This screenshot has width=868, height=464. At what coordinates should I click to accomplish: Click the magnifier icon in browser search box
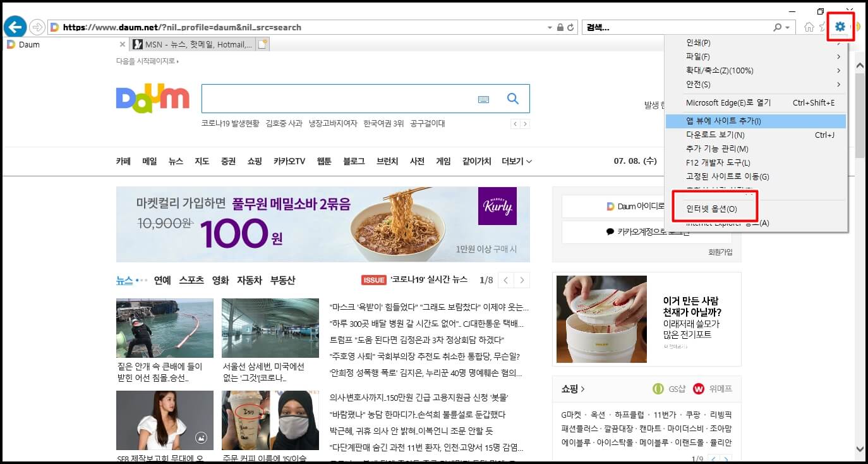[x=778, y=28]
